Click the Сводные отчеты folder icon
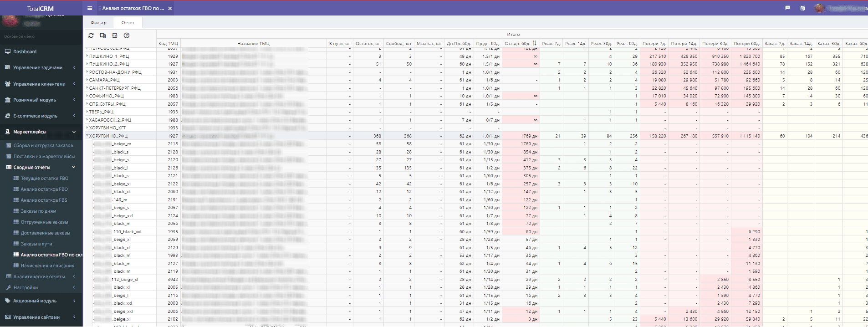This screenshot has width=868, height=327. pyautogui.click(x=9, y=167)
